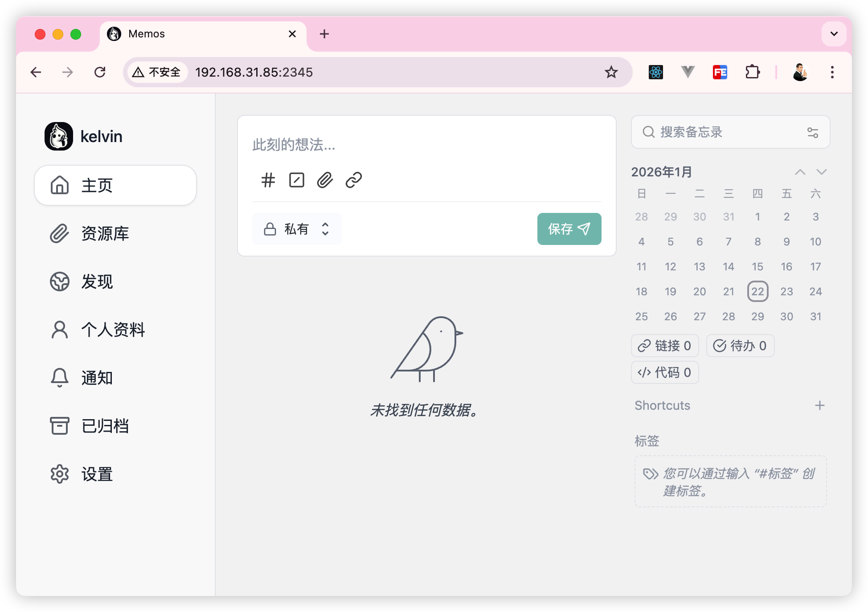Click the link memo chain icon
The width and height of the screenshot is (868, 612).
[x=354, y=180]
